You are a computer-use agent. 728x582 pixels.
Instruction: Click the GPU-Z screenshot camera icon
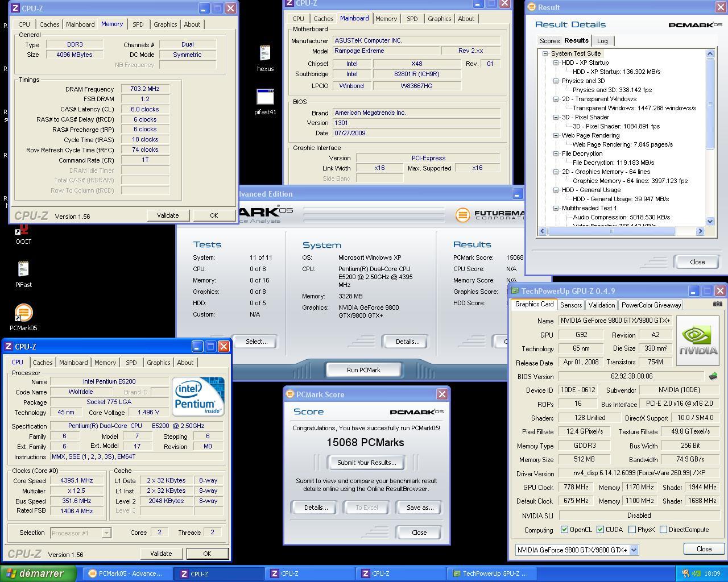click(718, 304)
